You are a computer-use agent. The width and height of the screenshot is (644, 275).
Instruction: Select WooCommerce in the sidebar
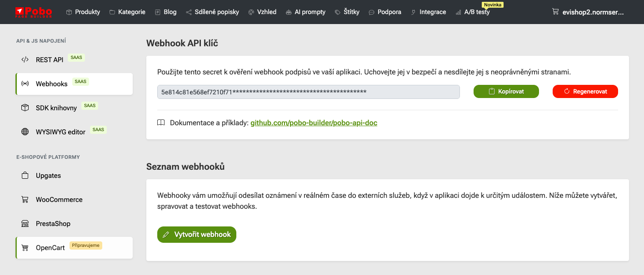(x=59, y=200)
